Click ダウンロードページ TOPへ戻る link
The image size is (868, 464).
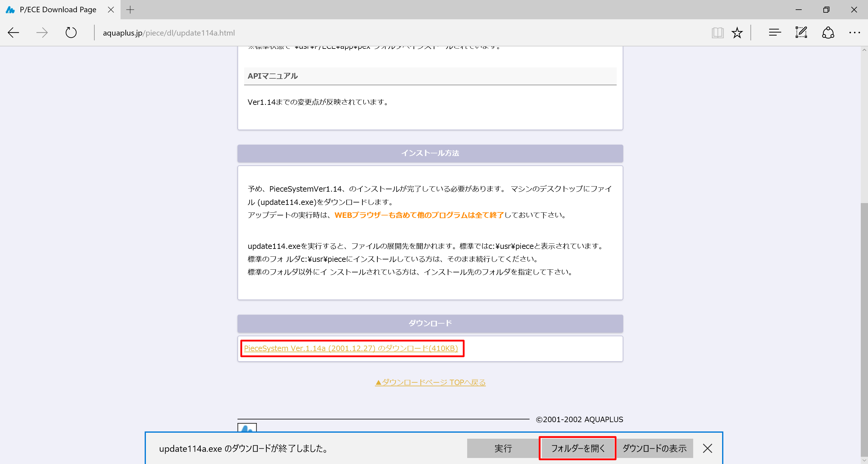430,382
